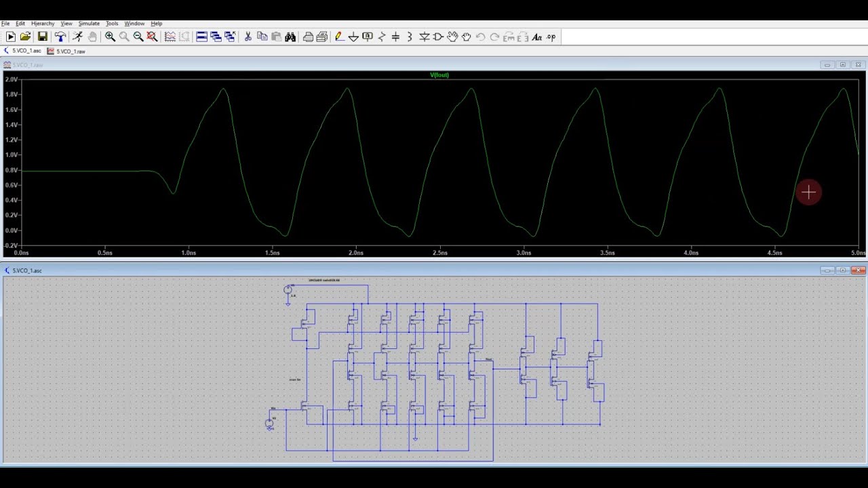Click the 0.0V vertical axis label
The height and width of the screenshot is (488, 868).
12,230
